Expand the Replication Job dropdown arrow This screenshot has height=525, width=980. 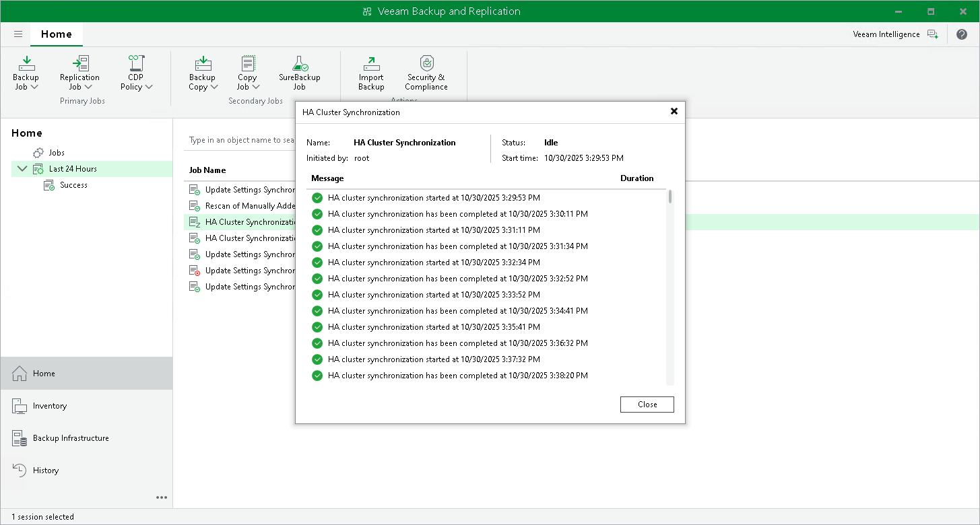tap(88, 87)
